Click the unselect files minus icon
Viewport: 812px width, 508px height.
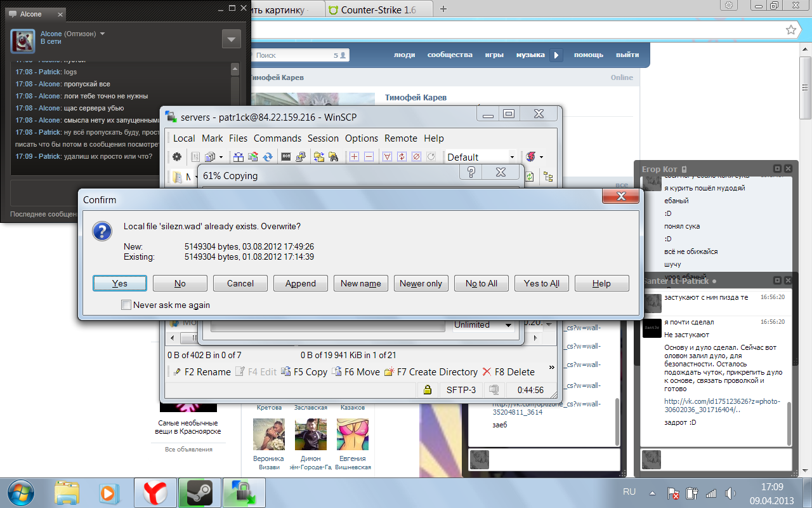pyautogui.click(x=369, y=157)
